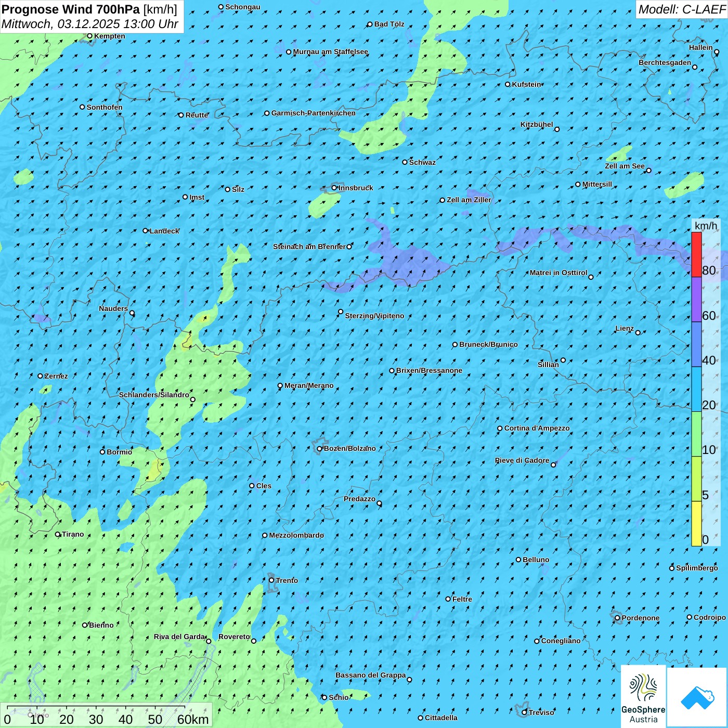Viewport: 728px width, 728px height.
Task: Click the Bormio label
Action: pyautogui.click(x=119, y=452)
